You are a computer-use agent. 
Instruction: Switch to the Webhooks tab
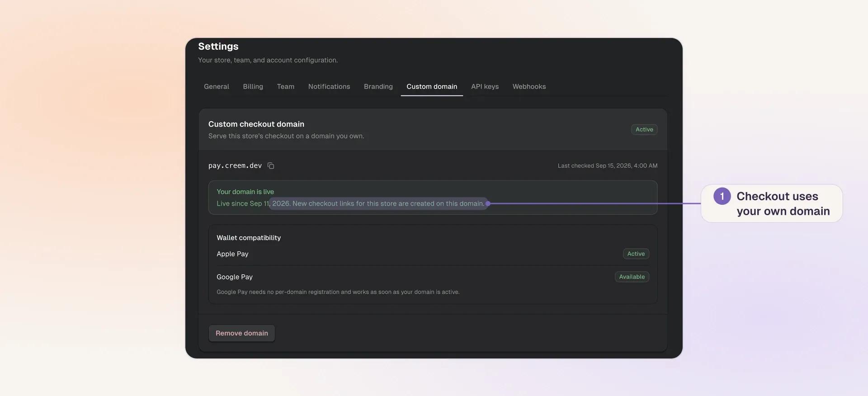[x=529, y=86]
